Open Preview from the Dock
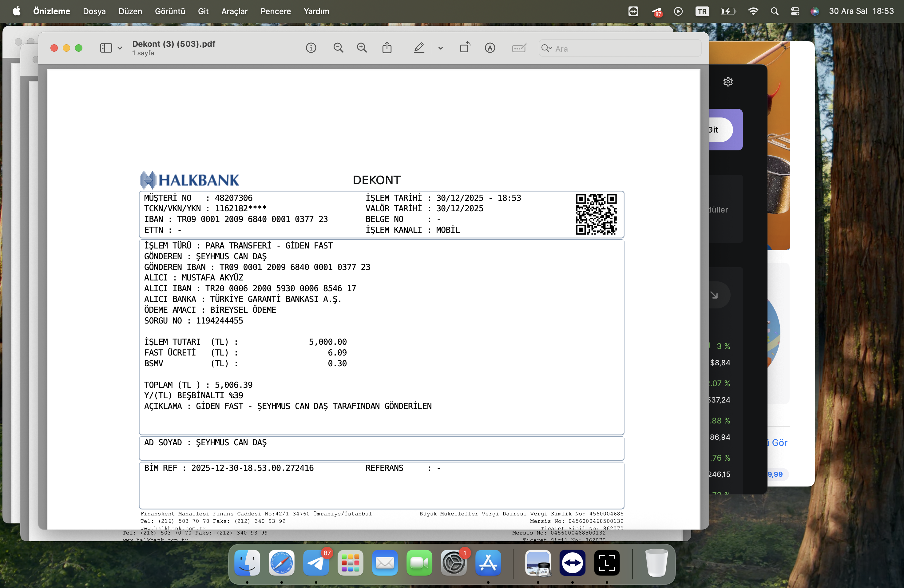This screenshot has width=904, height=588. [x=538, y=562]
